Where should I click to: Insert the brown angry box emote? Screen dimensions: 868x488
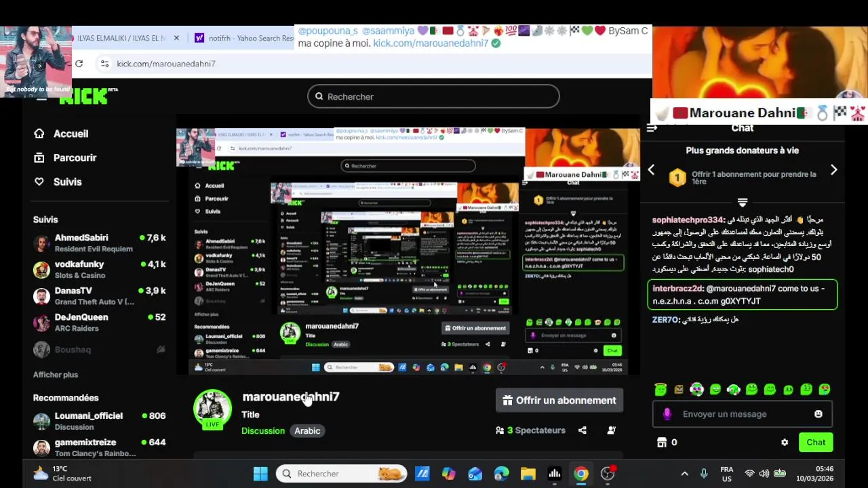pos(679,390)
